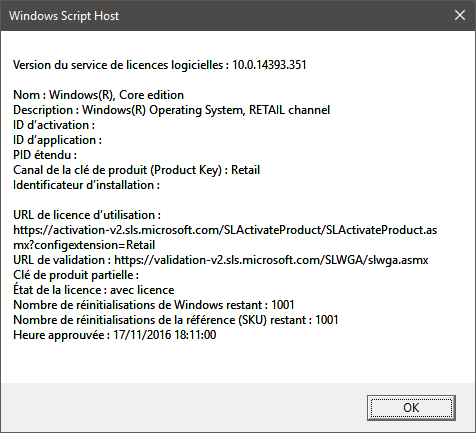Screen dimensions: 476x433
Task: Click the OK button
Action: [x=411, y=408]
